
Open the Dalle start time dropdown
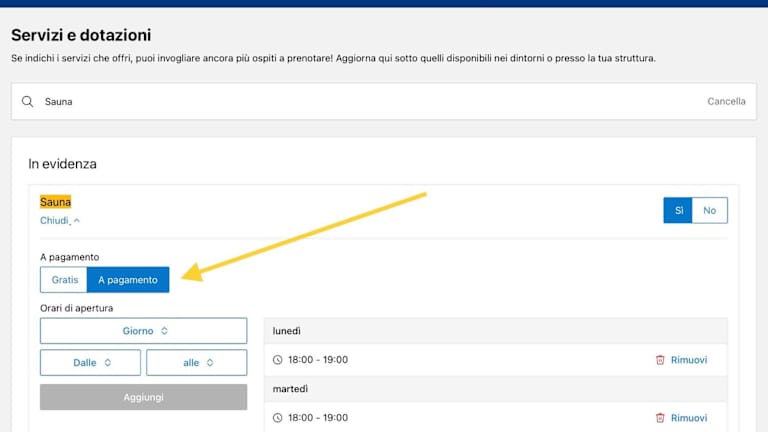point(91,363)
